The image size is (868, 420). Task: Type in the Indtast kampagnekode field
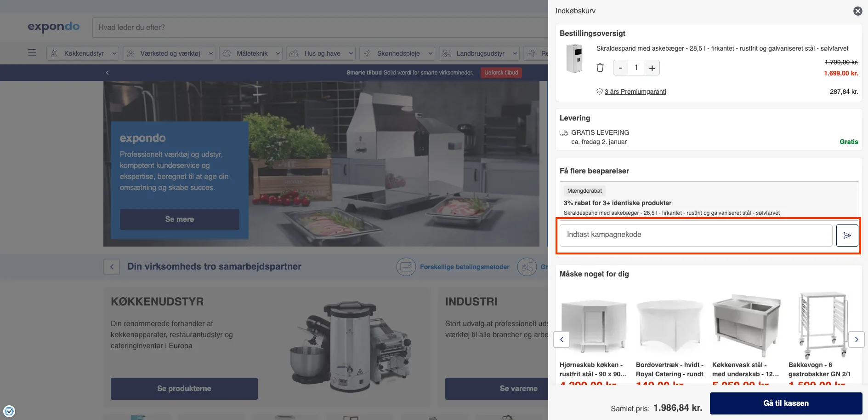[696, 235]
